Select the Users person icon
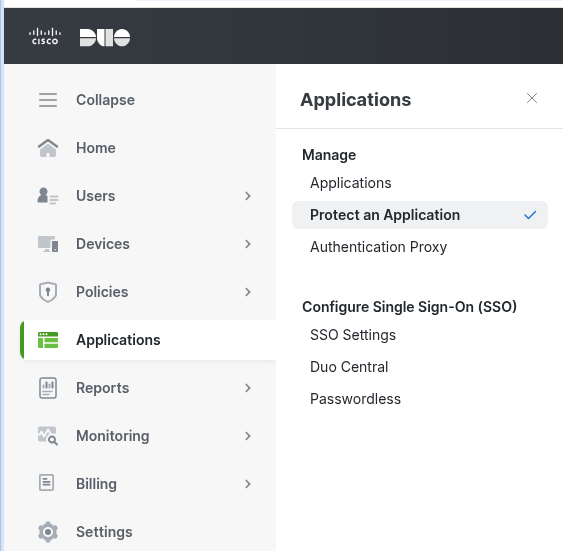 (x=48, y=196)
